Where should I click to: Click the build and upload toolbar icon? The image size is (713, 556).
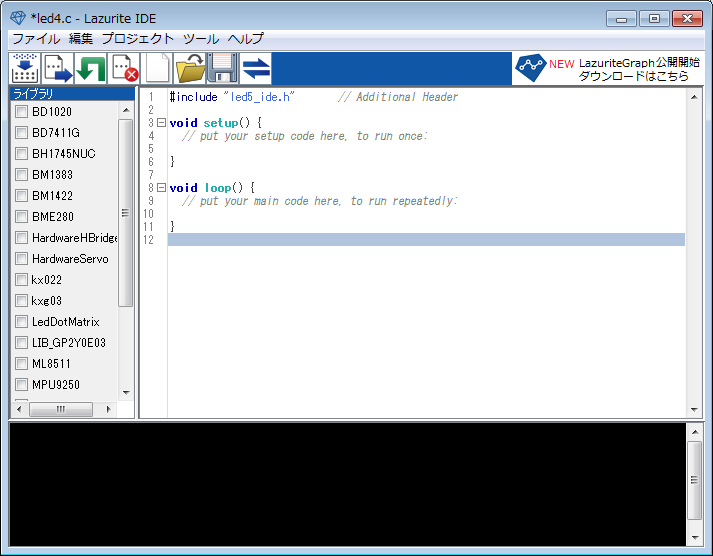coord(25,68)
